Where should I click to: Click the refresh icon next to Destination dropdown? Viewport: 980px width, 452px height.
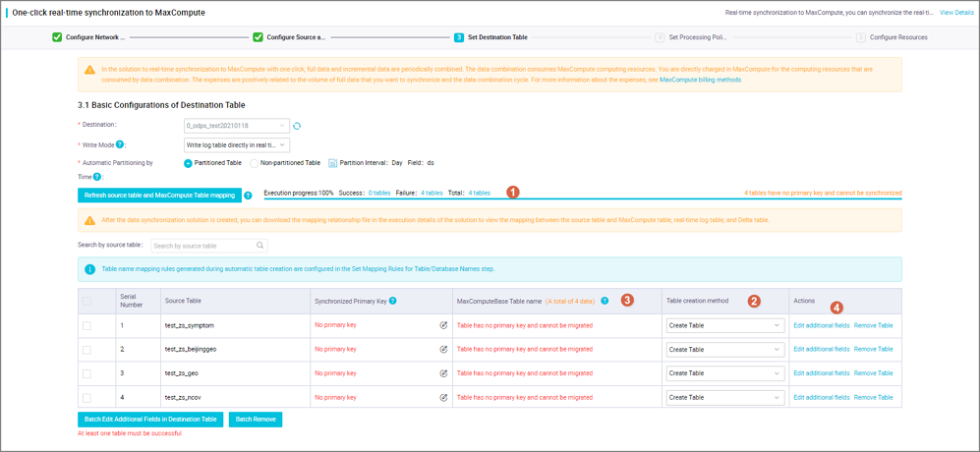[x=298, y=126]
